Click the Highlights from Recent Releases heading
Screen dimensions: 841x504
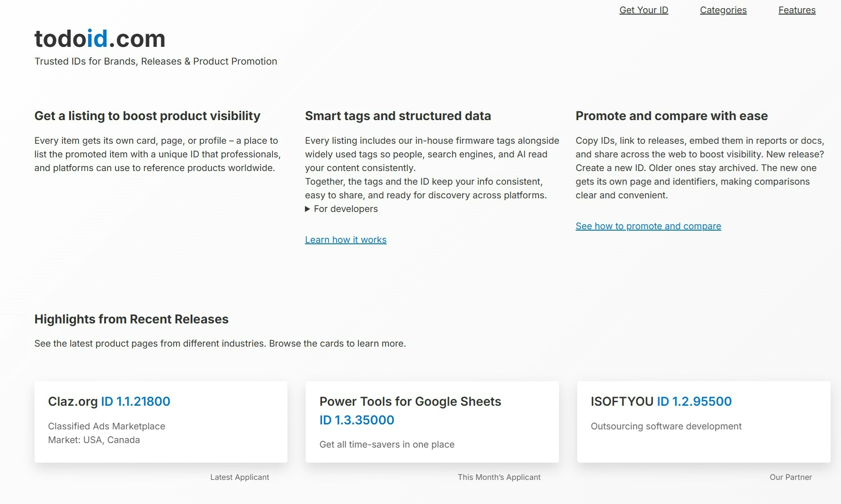131,319
